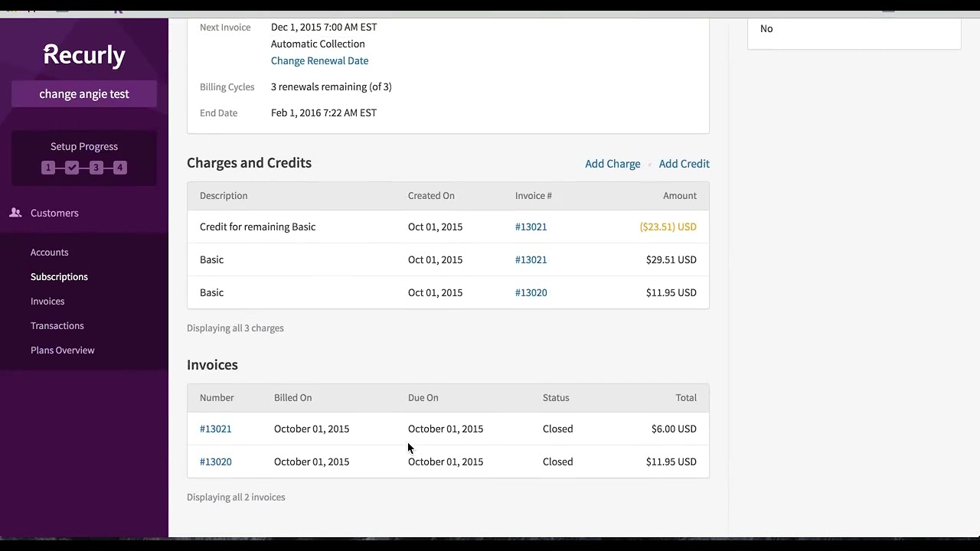
Task: Open setup progress step 3
Action: [96, 168]
